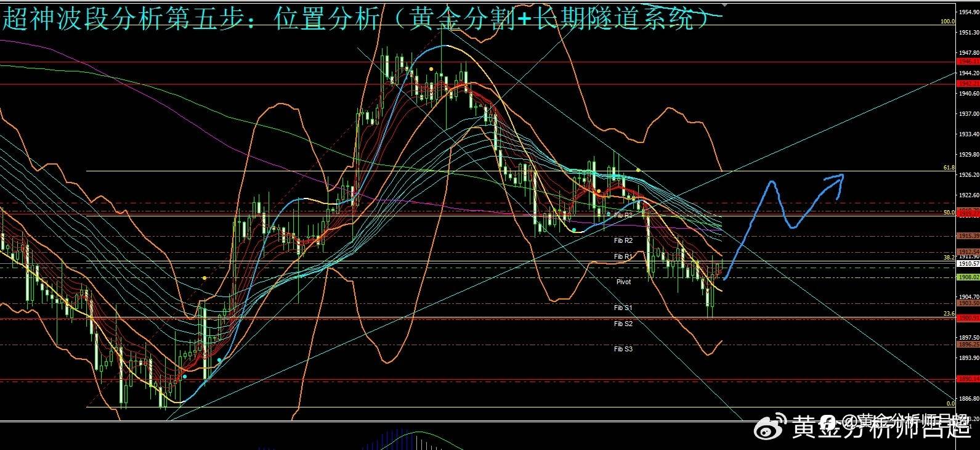Click the 1947.80 axis price

(x=969, y=53)
